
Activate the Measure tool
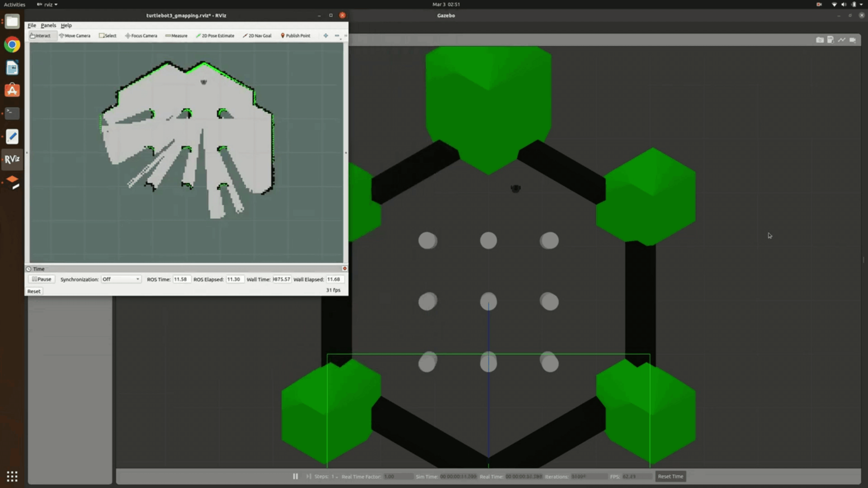[x=176, y=36]
